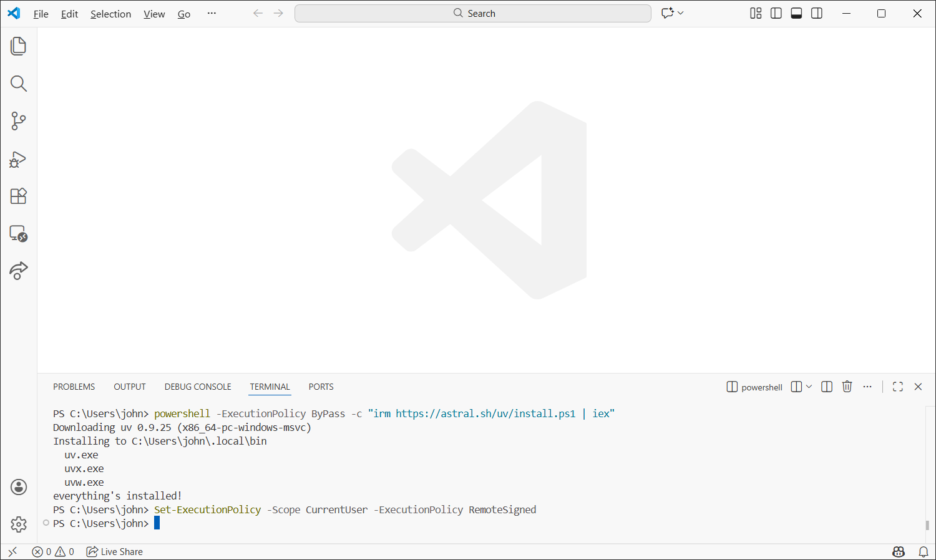936x560 pixels.
Task: Switch to the PROBLEMS tab
Action: click(74, 387)
